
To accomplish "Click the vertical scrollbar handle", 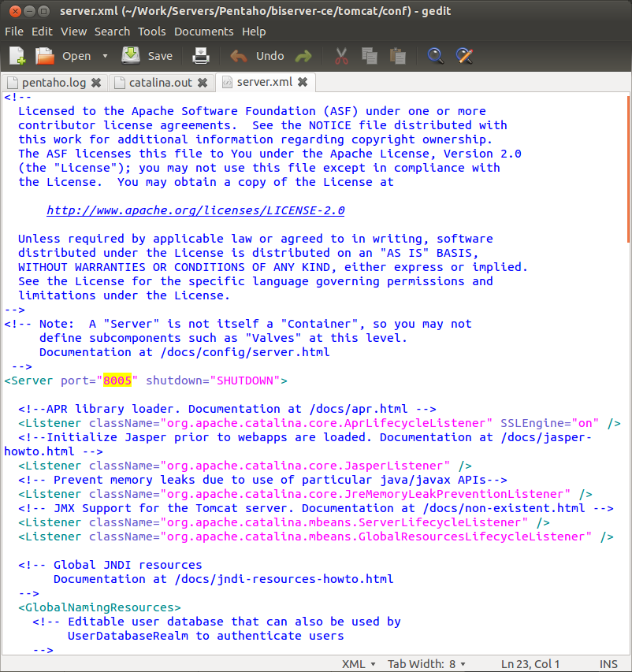I will click(x=629, y=169).
